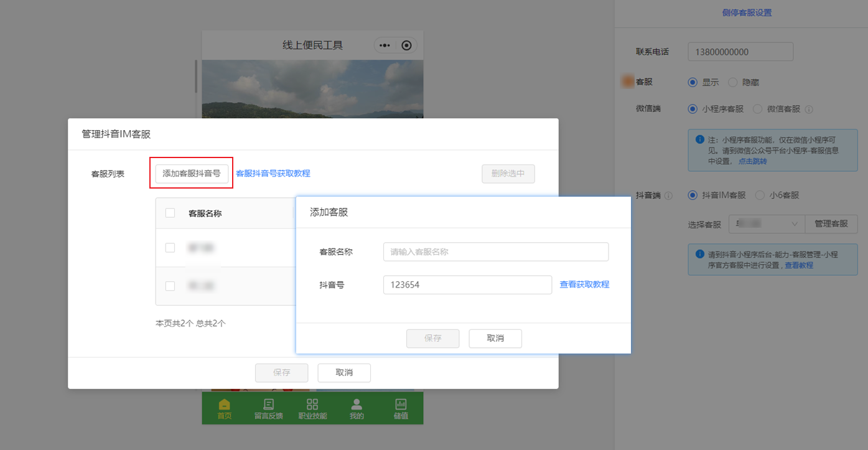Select the 微信客服 radio option

pos(757,109)
